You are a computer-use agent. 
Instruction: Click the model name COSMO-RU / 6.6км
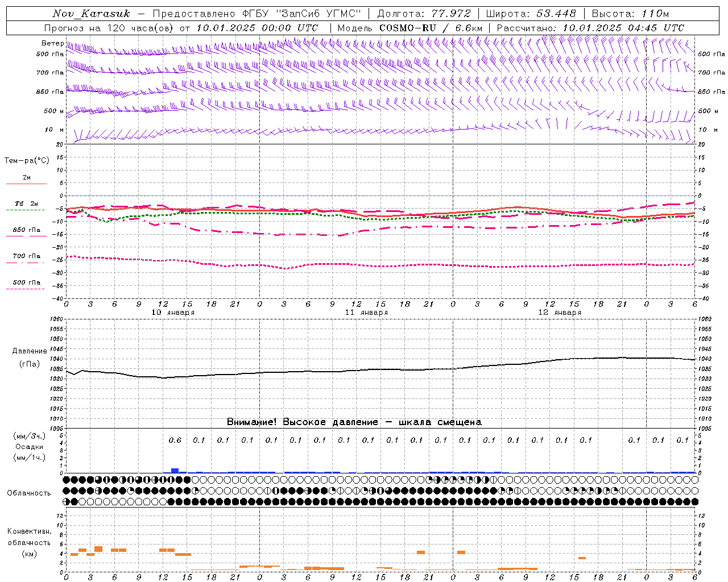(x=431, y=28)
